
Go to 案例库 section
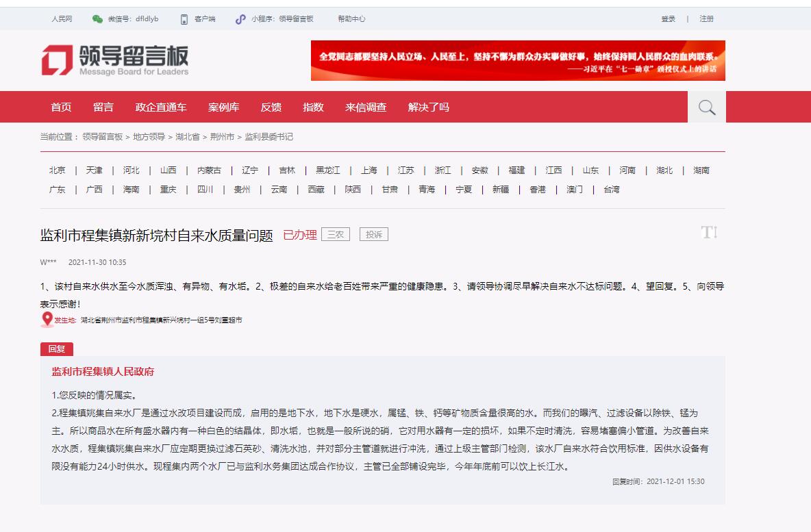(224, 107)
